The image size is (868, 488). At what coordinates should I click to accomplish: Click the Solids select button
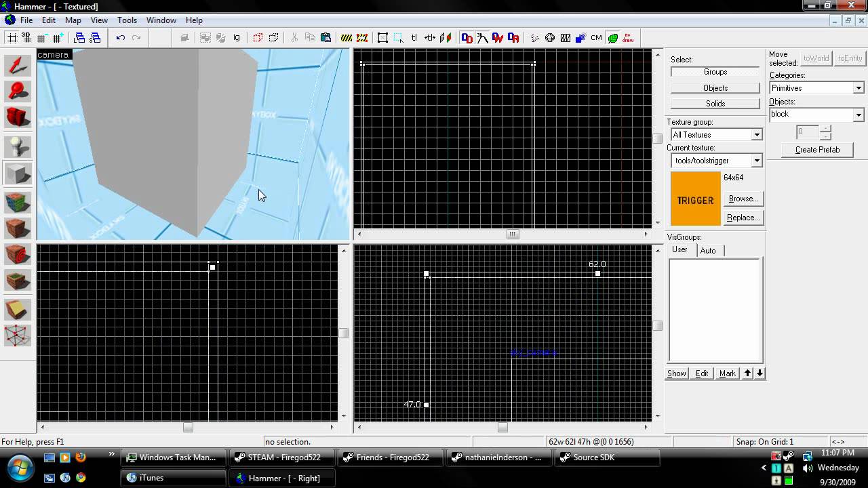pyautogui.click(x=715, y=104)
